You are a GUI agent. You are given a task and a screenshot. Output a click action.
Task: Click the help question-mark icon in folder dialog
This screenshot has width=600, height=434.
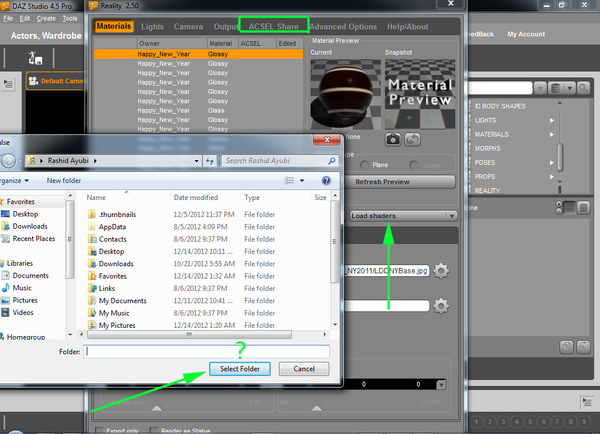(x=326, y=181)
